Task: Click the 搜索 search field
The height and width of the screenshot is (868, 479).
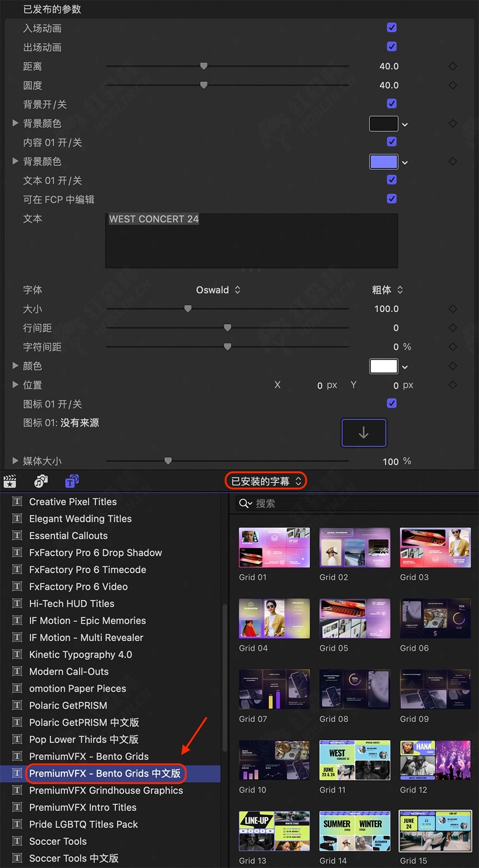Action: [356, 504]
